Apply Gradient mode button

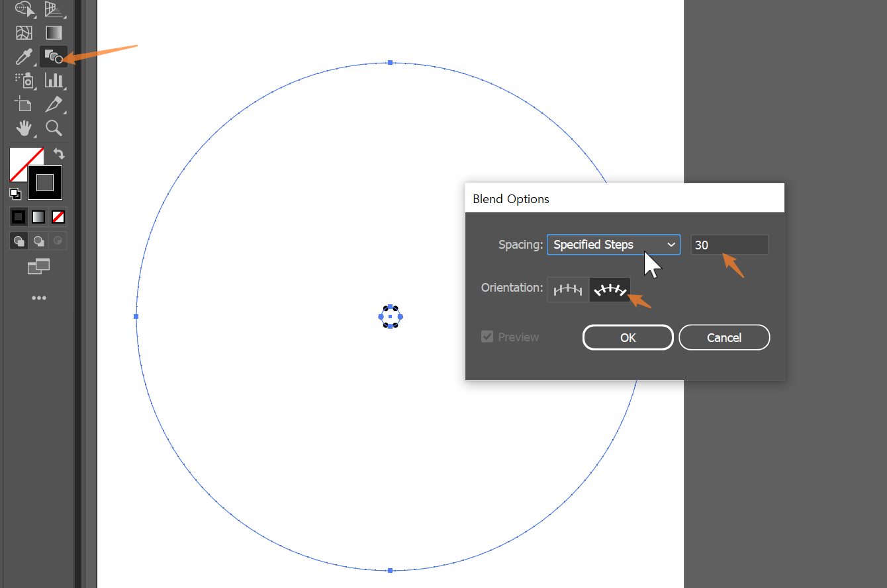point(38,217)
